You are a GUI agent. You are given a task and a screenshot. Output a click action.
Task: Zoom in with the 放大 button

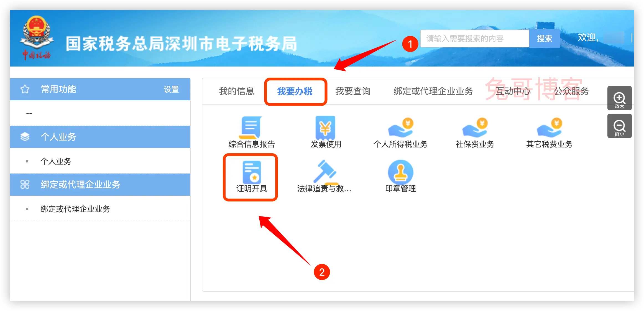click(x=619, y=98)
